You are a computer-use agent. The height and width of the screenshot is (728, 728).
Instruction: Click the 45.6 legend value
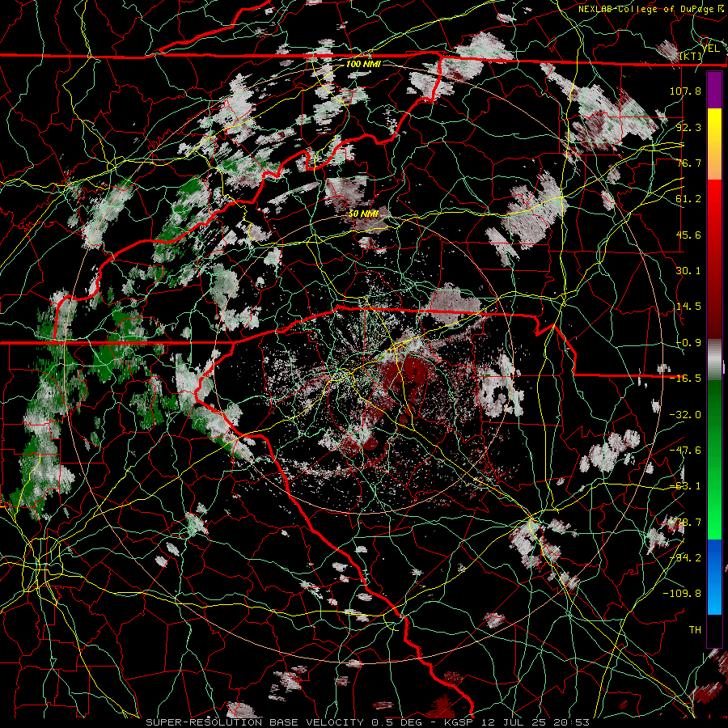click(x=688, y=235)
